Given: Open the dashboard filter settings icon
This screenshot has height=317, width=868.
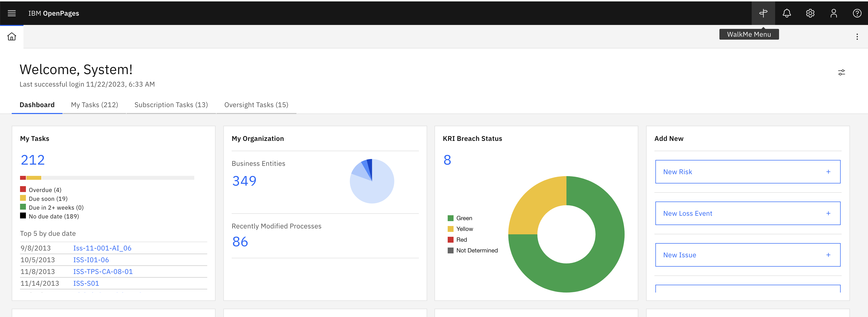Looking at the screenshot, I should (x=841, y=72).
